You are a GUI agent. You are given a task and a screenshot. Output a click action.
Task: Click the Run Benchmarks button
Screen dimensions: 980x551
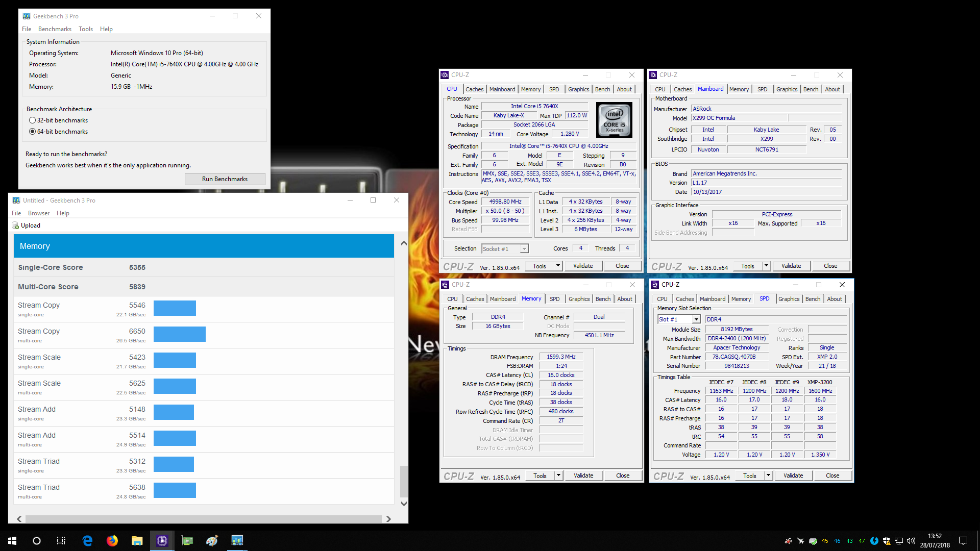tap(225, 179)
